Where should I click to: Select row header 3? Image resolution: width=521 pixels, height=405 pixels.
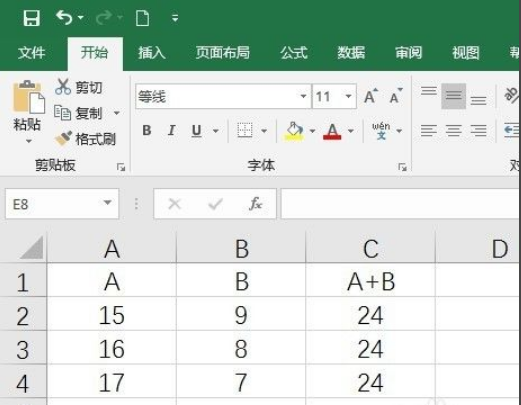coord(23,349)
